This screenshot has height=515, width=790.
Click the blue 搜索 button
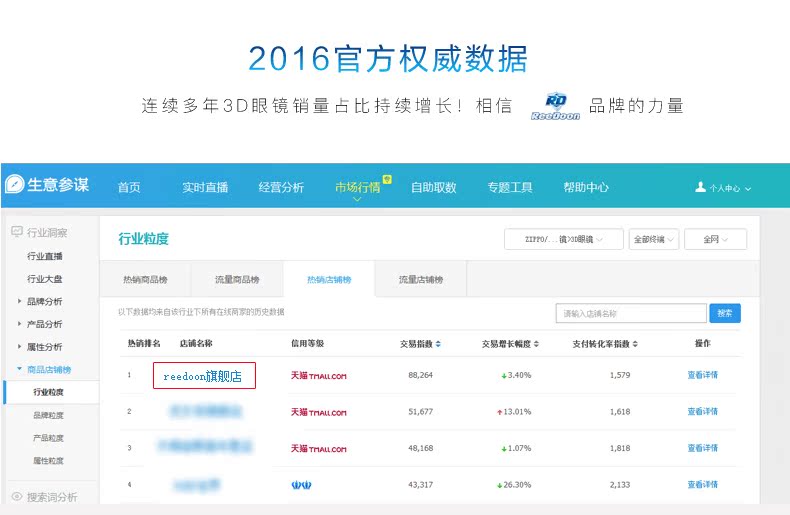coord(725,313)
